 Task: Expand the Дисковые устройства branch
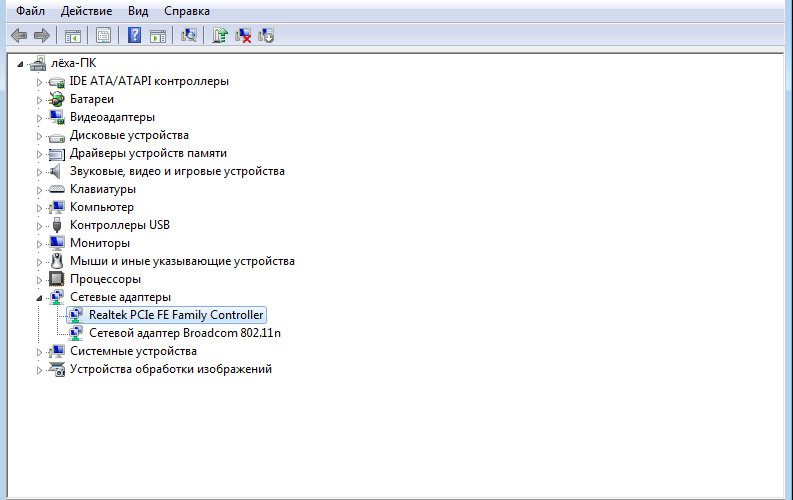39,136
